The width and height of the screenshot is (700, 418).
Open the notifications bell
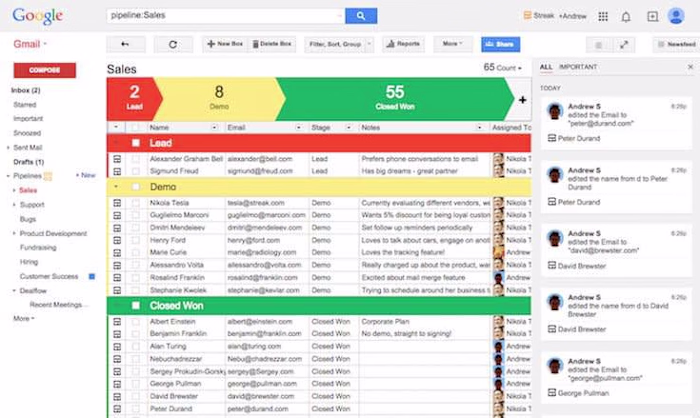coord(626,17)
